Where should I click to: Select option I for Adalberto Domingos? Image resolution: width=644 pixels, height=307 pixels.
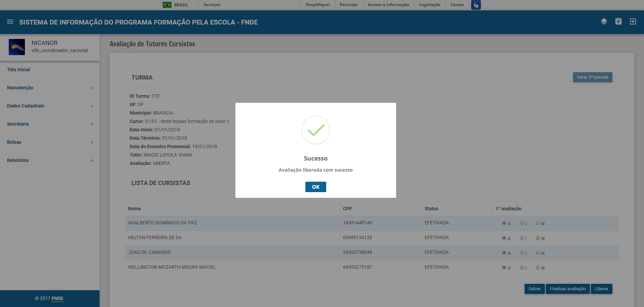tap(522, 223)
